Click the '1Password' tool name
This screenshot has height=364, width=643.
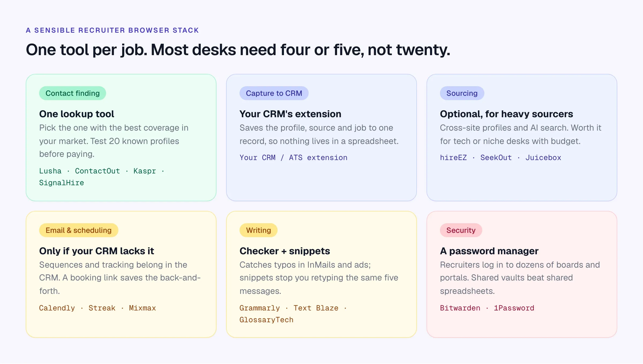tap(514, 308)
